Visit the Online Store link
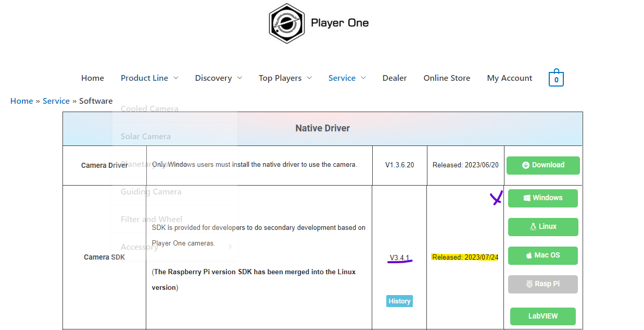This screenshot has width=644, height=330. coord(447,78)
